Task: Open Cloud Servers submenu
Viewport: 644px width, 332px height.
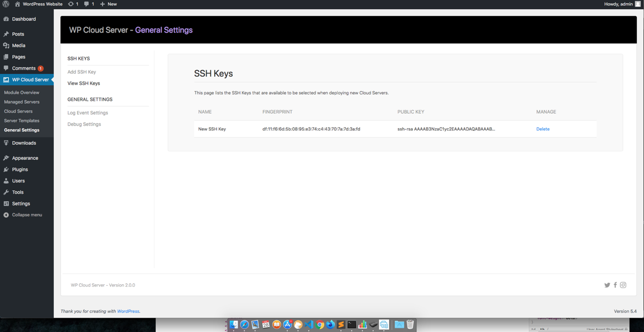Action: pos(18,111)
